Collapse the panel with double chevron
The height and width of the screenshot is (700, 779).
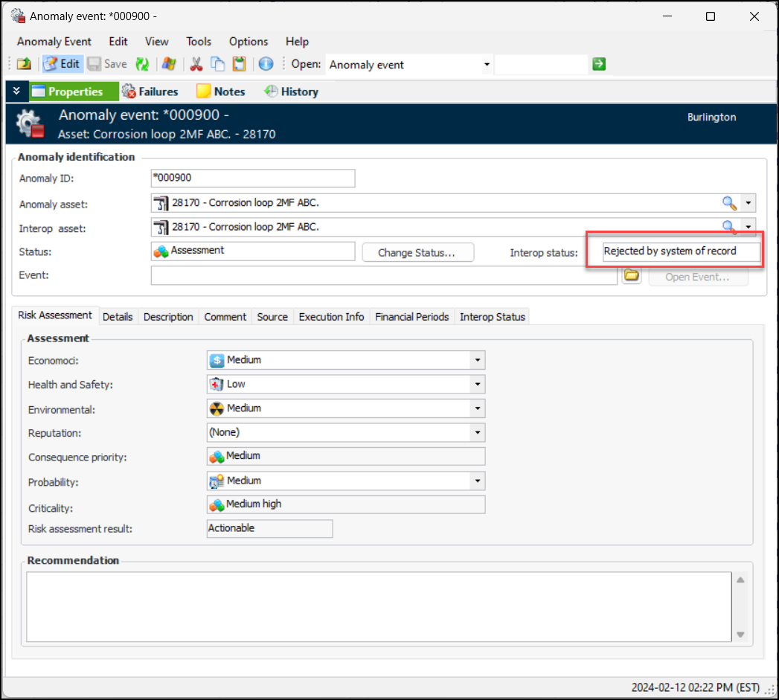pos(16,91)
